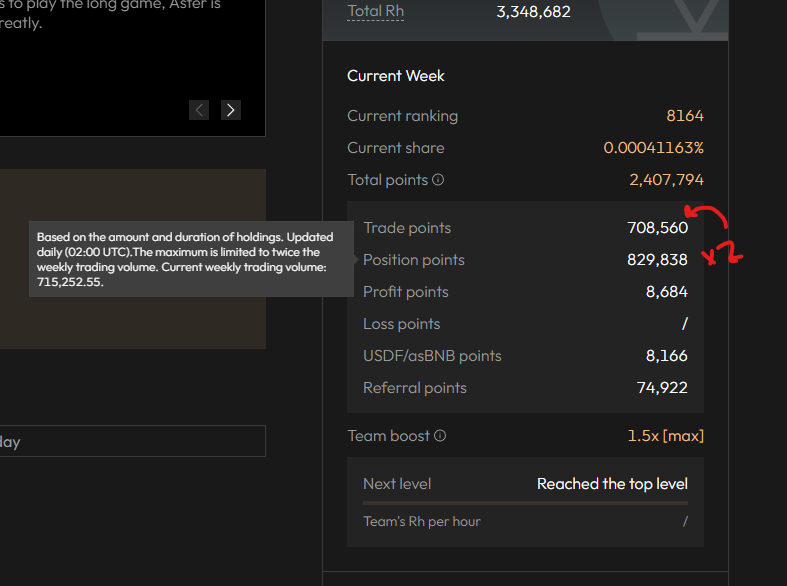
Task: Click the Loss points label
Action: click(402, 324)
